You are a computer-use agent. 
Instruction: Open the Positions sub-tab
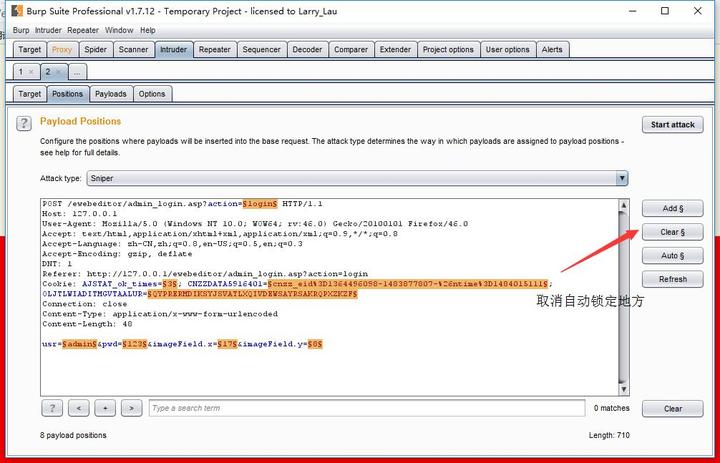pyautogui.click(x=68, y=94)
